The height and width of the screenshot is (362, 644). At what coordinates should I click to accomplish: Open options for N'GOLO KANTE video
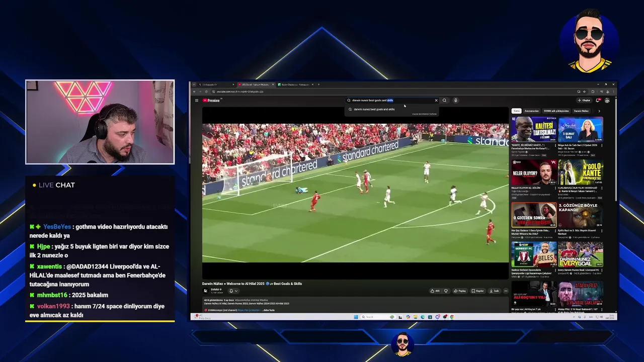[601, 188]
